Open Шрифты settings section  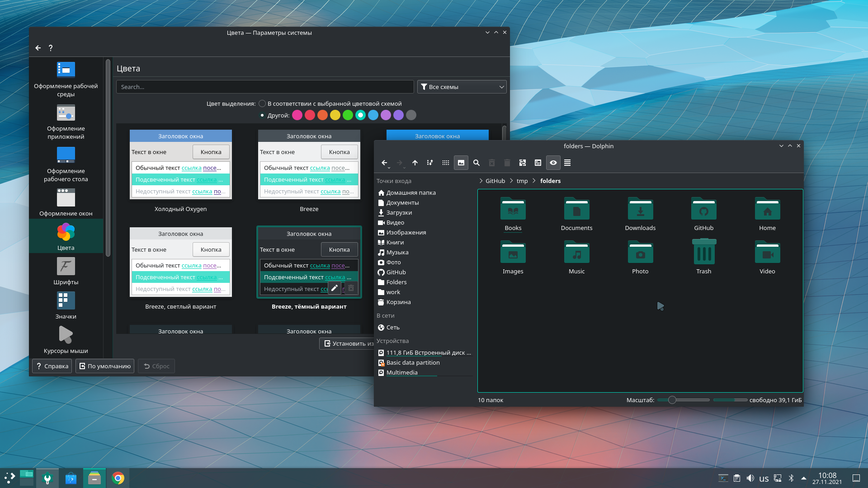pyautogui.click(x=66, y=271)
